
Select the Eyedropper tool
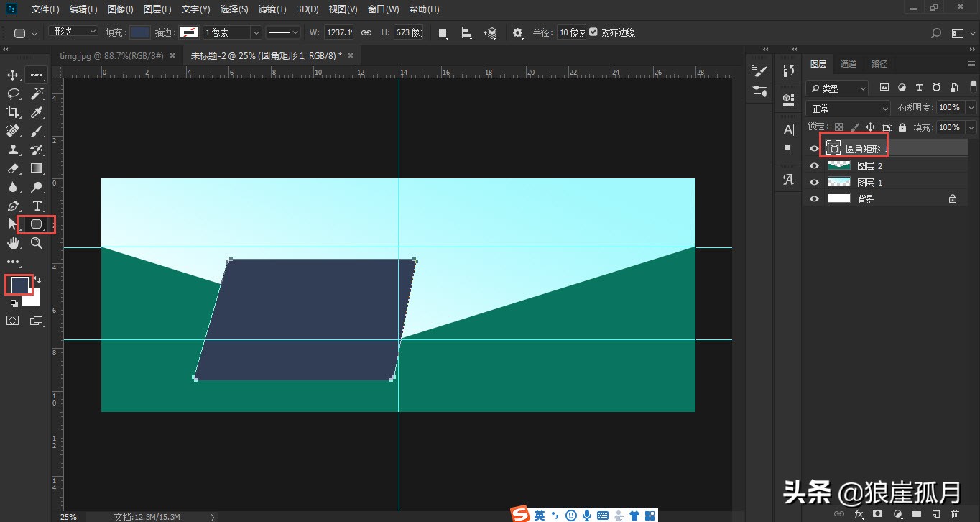click(37, 112)
